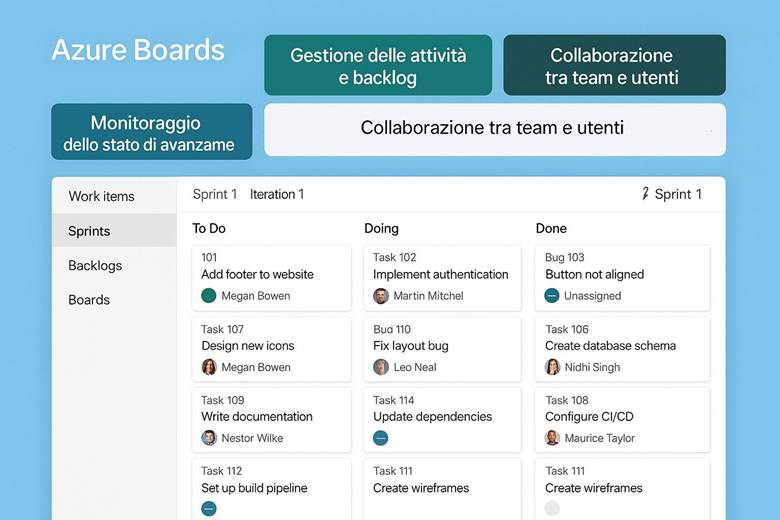
Task: Click Megan Bowen's avatar on Design new icons
Action: (x=209, y=367)
